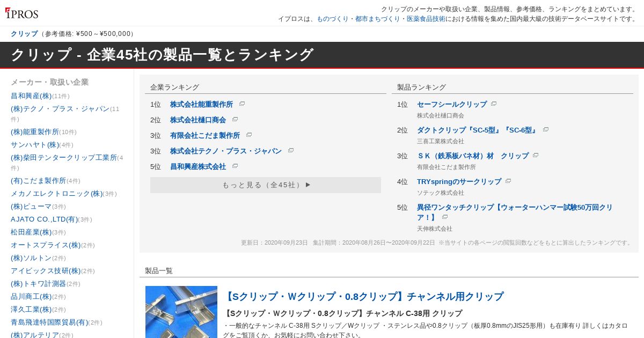Viewport: 644px width, 338px height.
Task: Click the channel clip product thumbnail
Action: click(x=181, y=312)
